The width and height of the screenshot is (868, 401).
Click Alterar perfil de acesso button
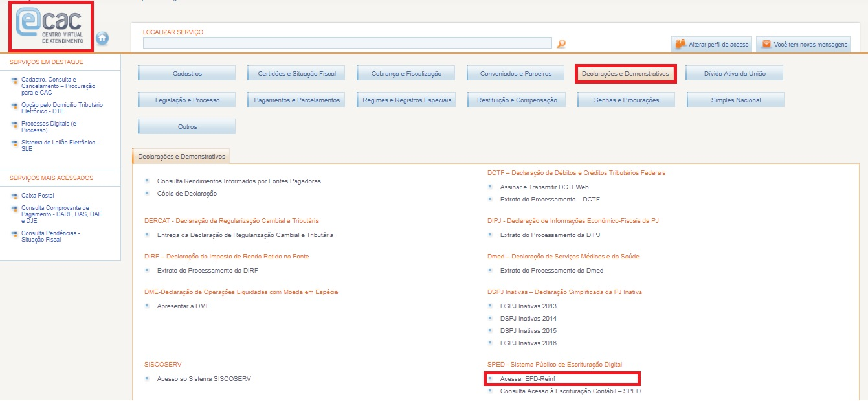(711, 44)
